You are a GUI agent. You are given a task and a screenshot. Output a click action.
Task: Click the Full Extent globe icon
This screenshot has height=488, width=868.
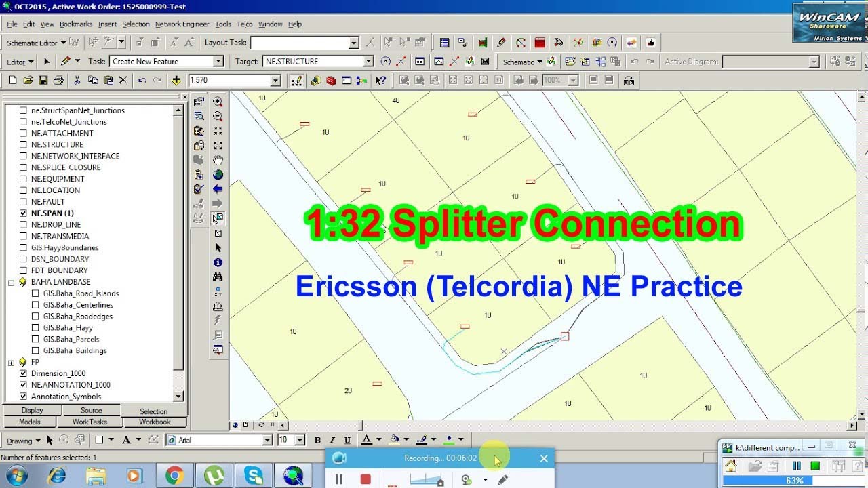tap(218, 175)
